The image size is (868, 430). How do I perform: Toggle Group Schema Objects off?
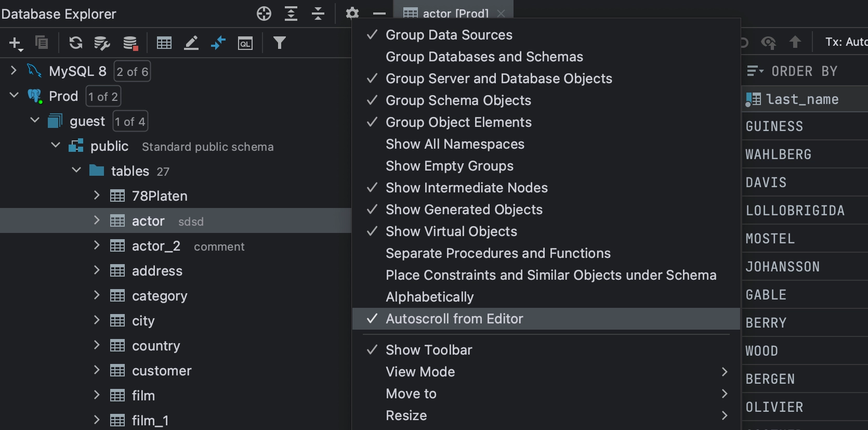coord(546,100)
